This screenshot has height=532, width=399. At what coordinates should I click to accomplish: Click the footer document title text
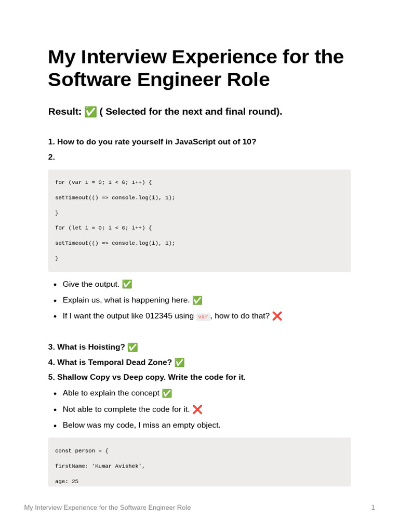coord(107,508)
